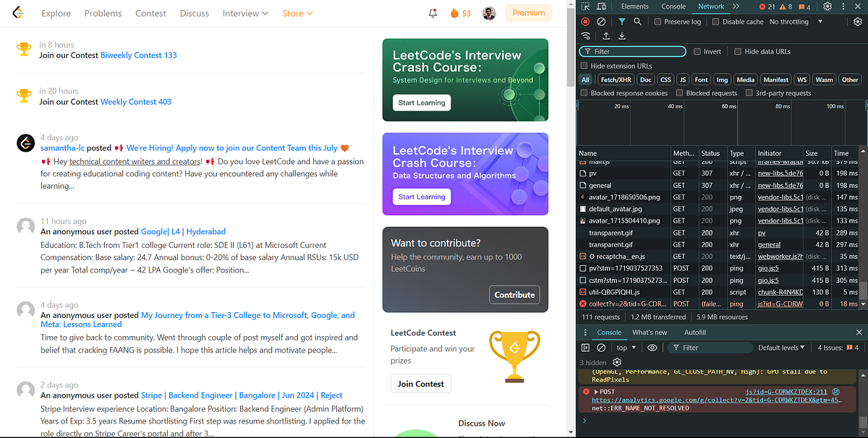Open the Weekly Contest 403 link
This screenshot has height=438, width=868.
[136, 101]
